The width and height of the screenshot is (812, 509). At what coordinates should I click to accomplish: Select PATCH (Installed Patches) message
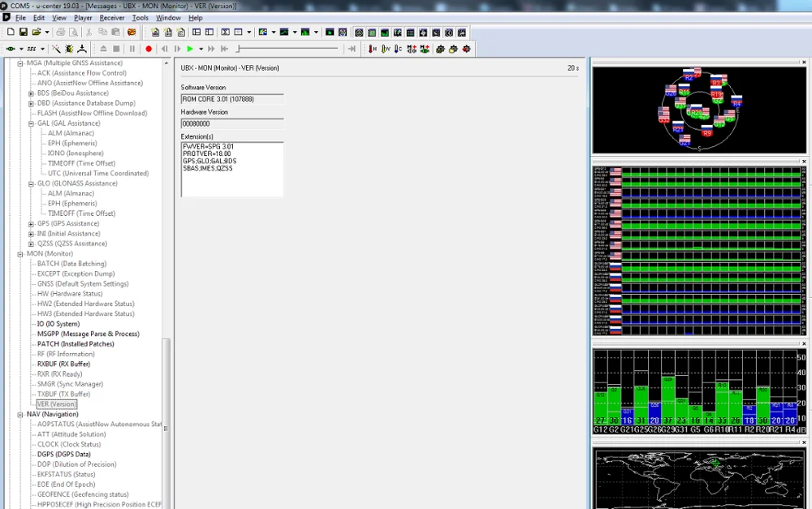click(x=76, y=344)
